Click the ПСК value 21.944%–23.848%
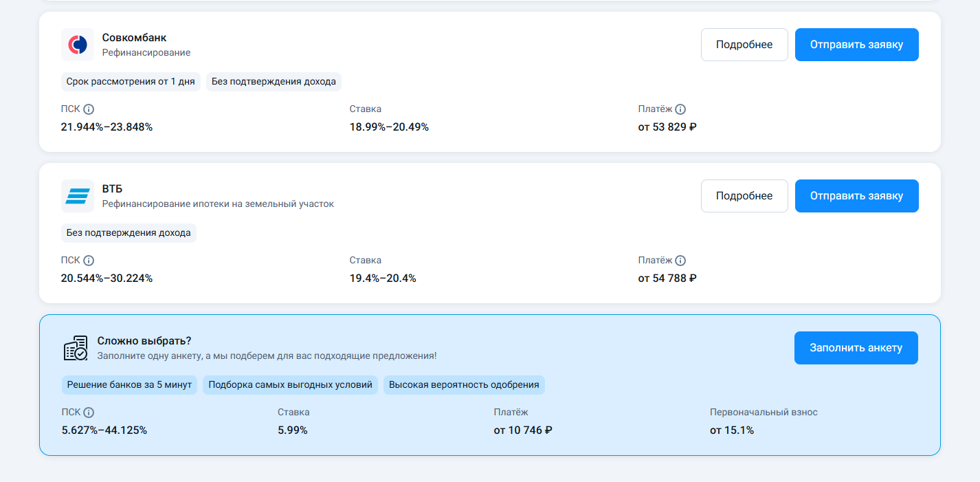The width and height of the screenshot is (980, 482). point(107,127)
